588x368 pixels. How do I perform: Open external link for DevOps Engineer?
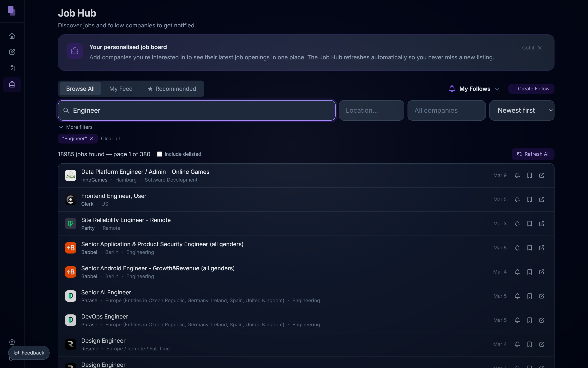(x=542, y=320)
